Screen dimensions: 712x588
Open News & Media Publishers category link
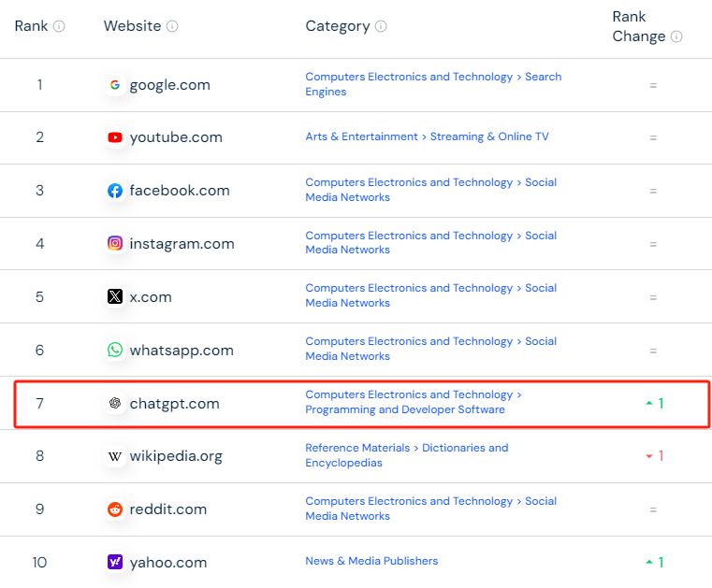(371, 561)
